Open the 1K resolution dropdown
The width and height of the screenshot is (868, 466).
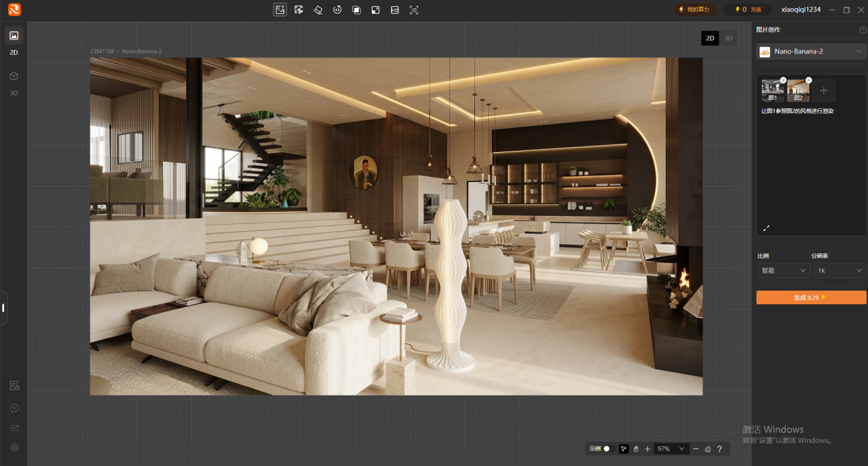point(840,271)
